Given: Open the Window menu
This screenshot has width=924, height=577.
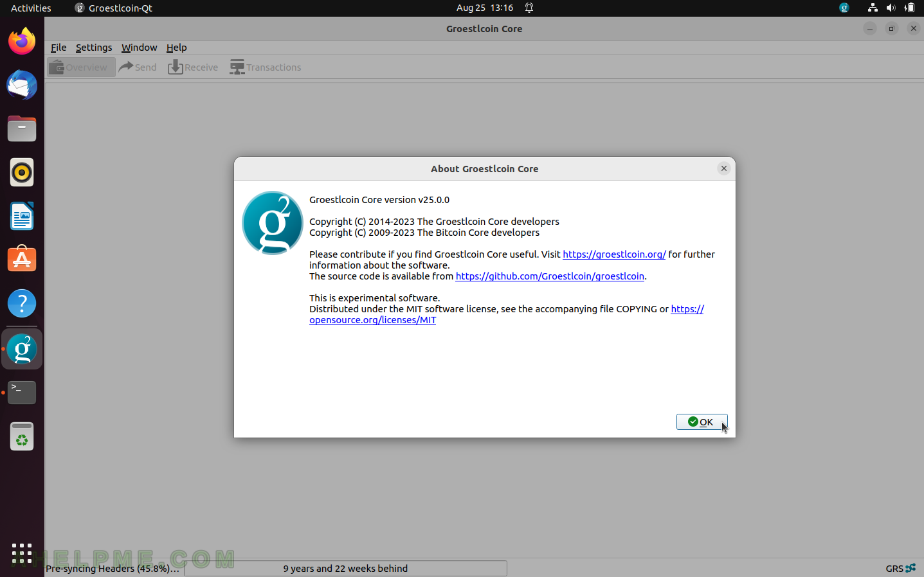Looking at the screenshot, I should 139,48.
